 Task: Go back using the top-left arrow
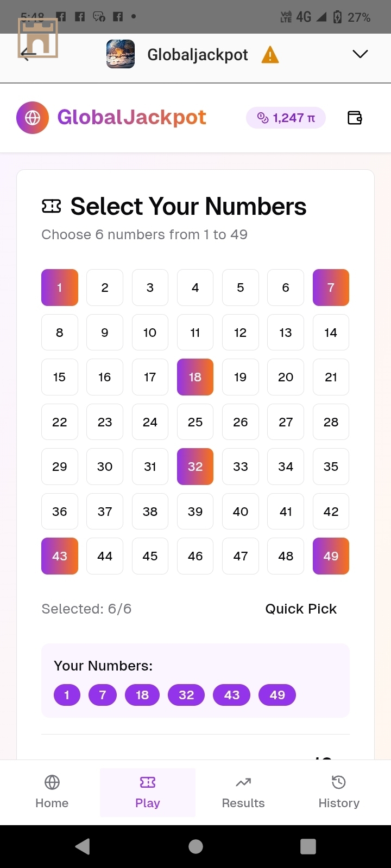[28, 53]
